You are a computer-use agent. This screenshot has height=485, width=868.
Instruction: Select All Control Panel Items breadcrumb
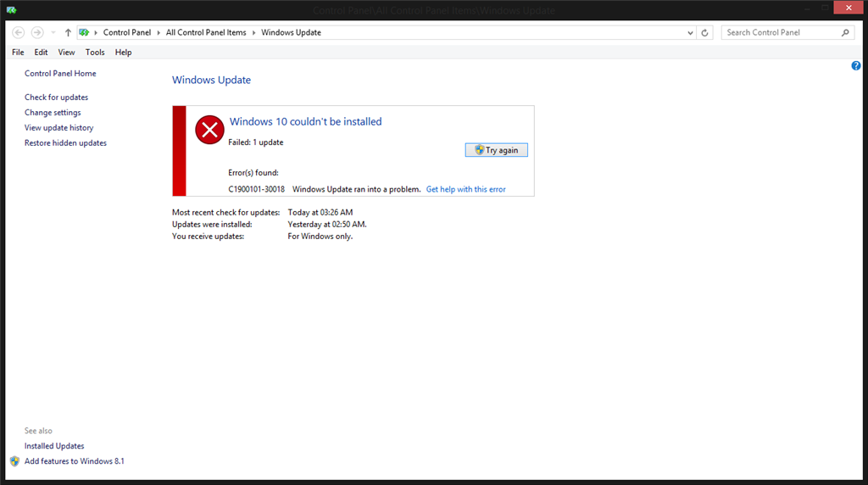tap(206, 33)
